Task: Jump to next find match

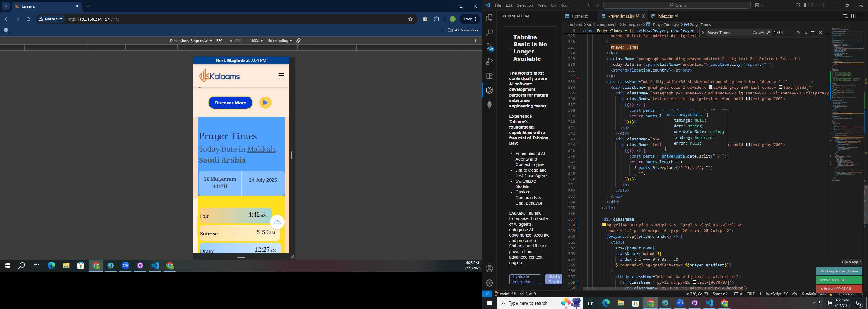Action: pyautogui.click(x=805, y=33)
